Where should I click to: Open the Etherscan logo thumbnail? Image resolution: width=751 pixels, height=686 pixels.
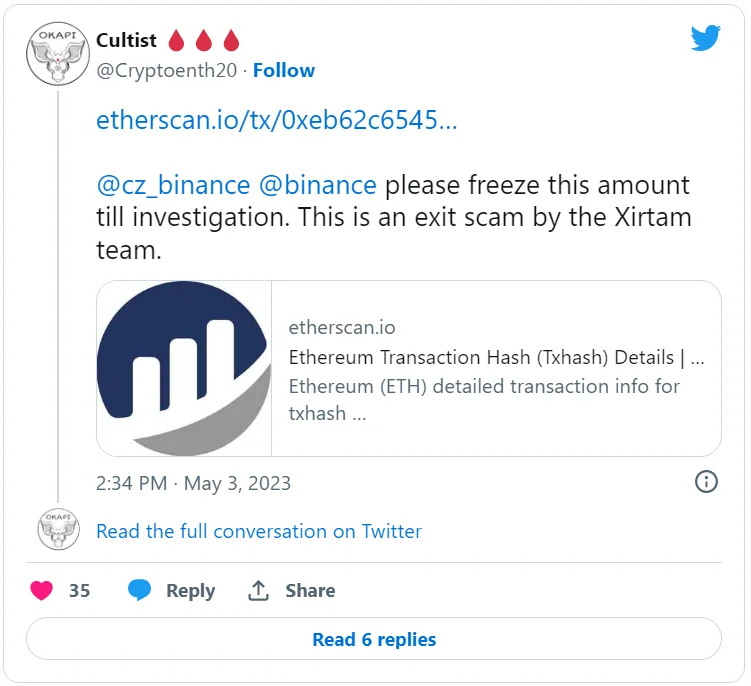pyautogui.click(x=184, y=368)
